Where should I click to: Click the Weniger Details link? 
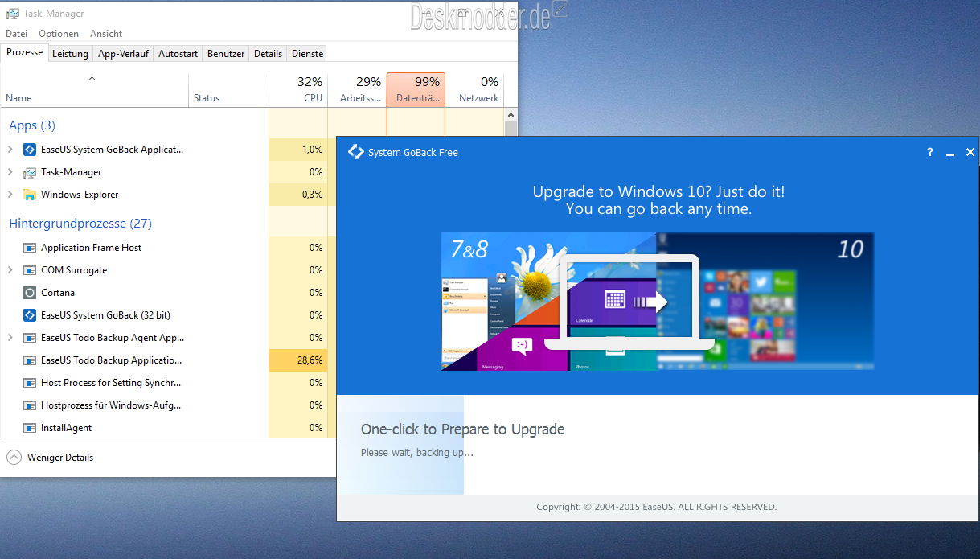[x=60, y=458]
